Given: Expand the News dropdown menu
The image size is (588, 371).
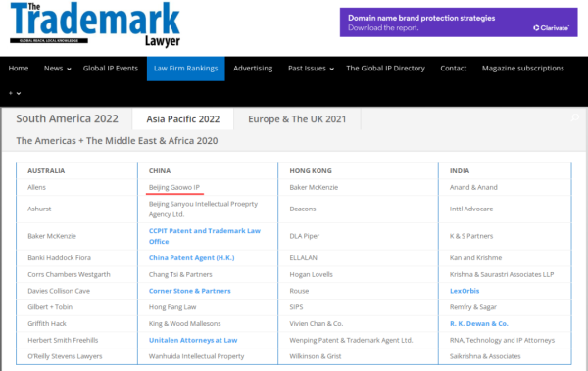Looking at the screenshot, I should 58,69.
